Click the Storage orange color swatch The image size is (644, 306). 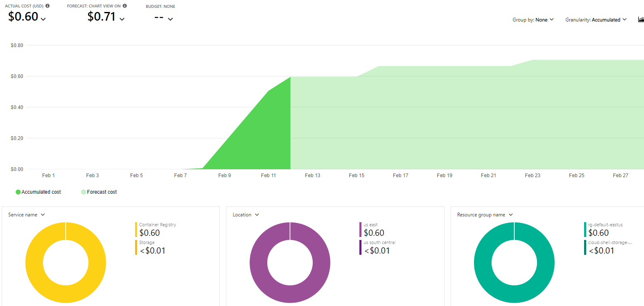click(x=136, y=247)
